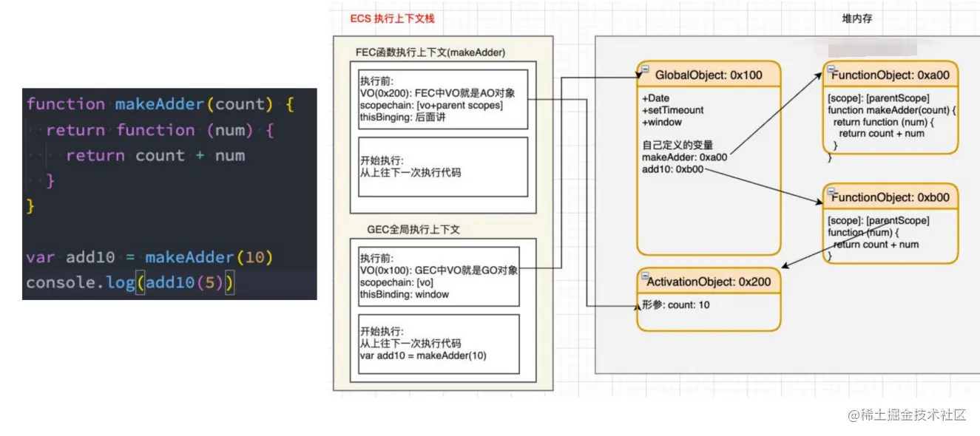
Task: Click the GlobalObject: 0x100 title text
Action: tap(709, 75)
